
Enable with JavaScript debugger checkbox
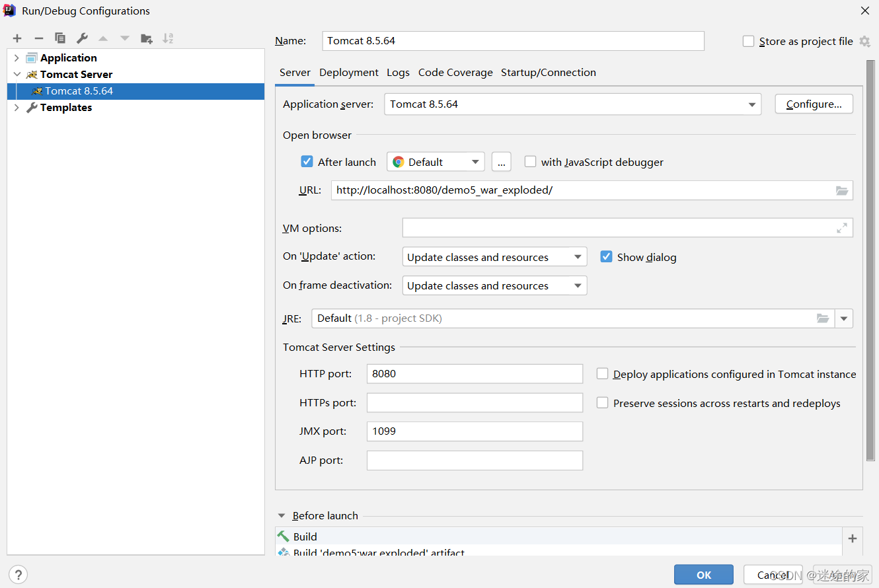click(530, 161)
